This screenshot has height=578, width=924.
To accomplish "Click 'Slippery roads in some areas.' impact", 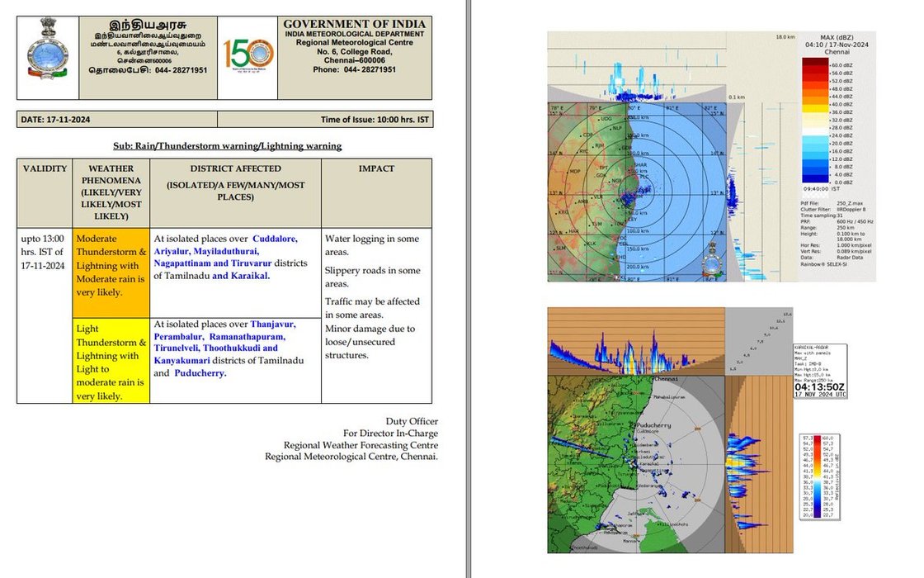I will (x=372, y=277).
